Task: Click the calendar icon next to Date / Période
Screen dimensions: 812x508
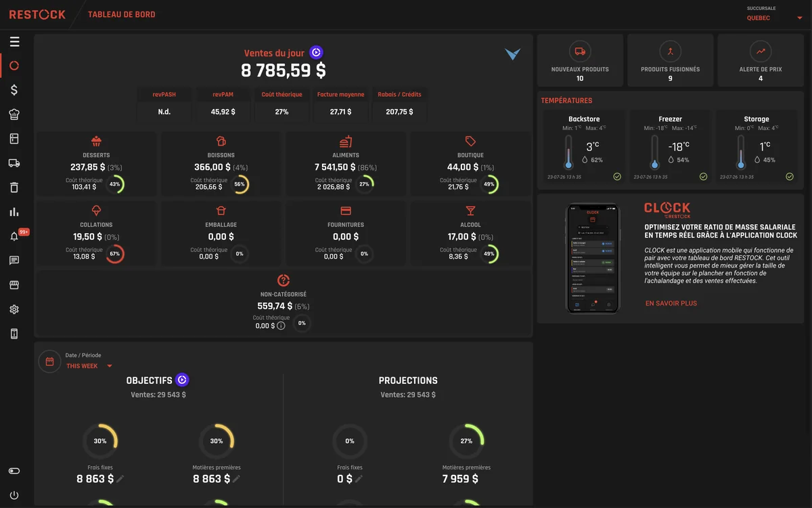Action: pyautogui.click(x=49, y=361)
